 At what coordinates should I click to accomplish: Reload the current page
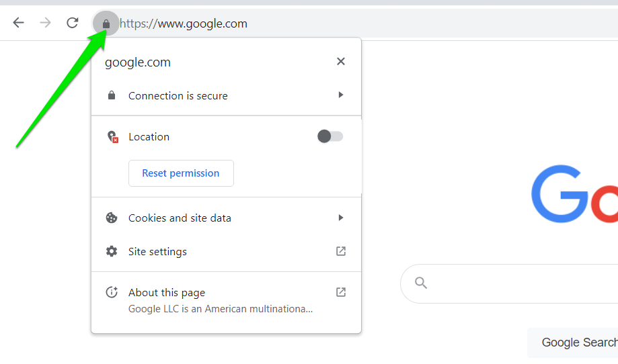[x=72, y=23]
